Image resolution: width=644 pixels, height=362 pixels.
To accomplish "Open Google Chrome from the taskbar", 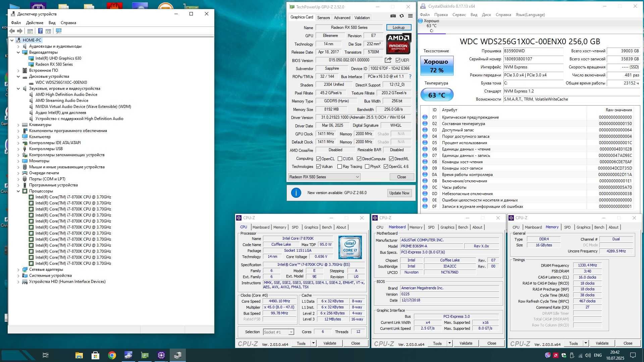I will click(112, 355).
